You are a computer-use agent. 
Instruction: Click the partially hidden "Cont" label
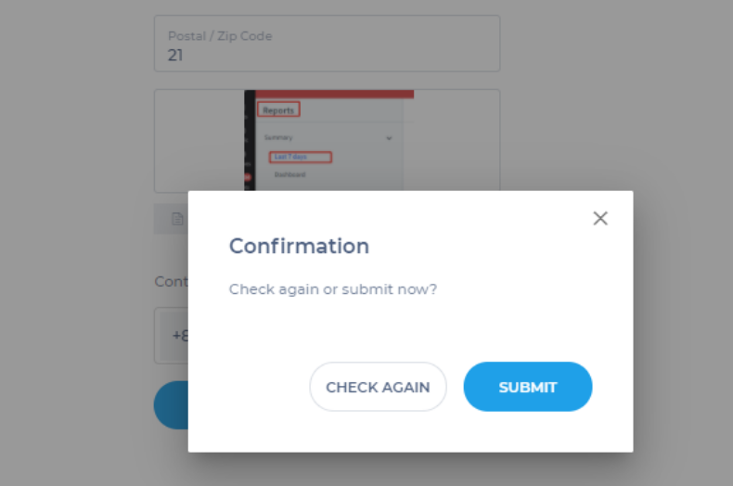pyautogui.click(x=171, y=282)
